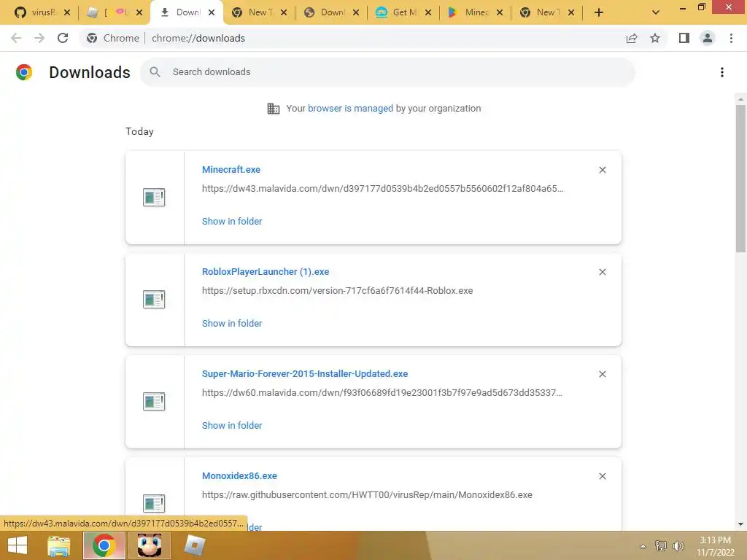Click the managed organization building icon
The height and width of the screenshot is (560, 747).
(274, 109)
